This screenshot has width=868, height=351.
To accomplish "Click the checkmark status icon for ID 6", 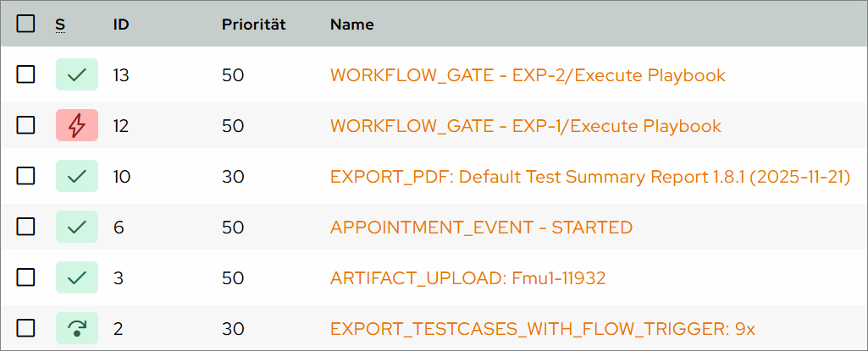I will (x=77, y=227).
